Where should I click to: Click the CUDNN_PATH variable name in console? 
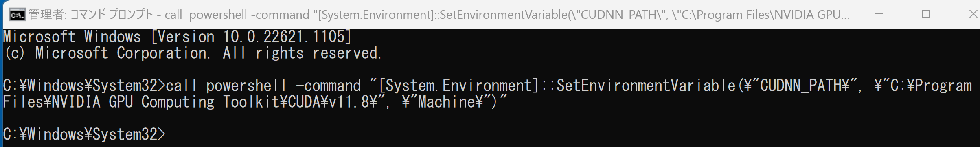pos(801,86)
